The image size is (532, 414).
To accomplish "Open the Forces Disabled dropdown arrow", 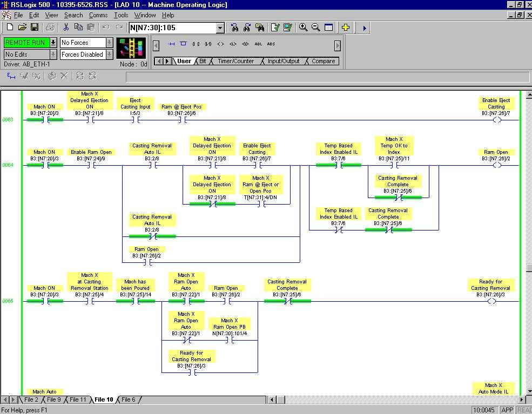I will click(109, 55).
